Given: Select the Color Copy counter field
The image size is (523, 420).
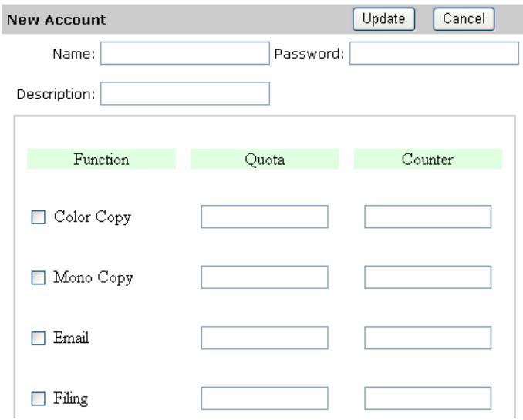Looking at the screenshot, I should [428, 217].
